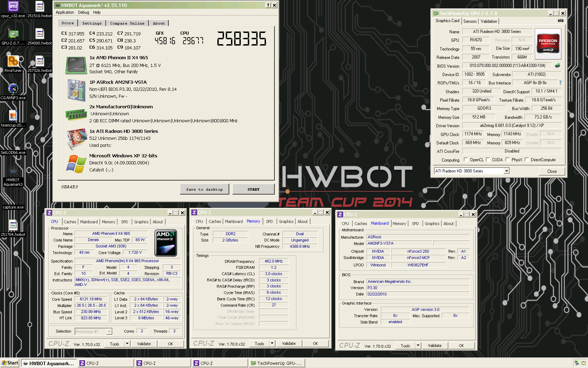588x368 pixels.
Task: Open the Processor Selection dropdown in CPU-Z
Action: [109, 331]
